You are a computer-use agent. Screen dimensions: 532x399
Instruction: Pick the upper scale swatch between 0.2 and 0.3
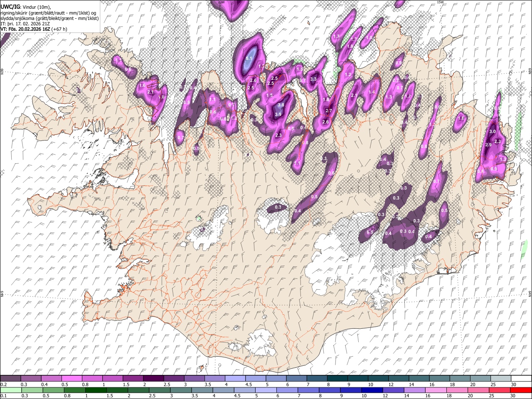click(x=10, y=378)
